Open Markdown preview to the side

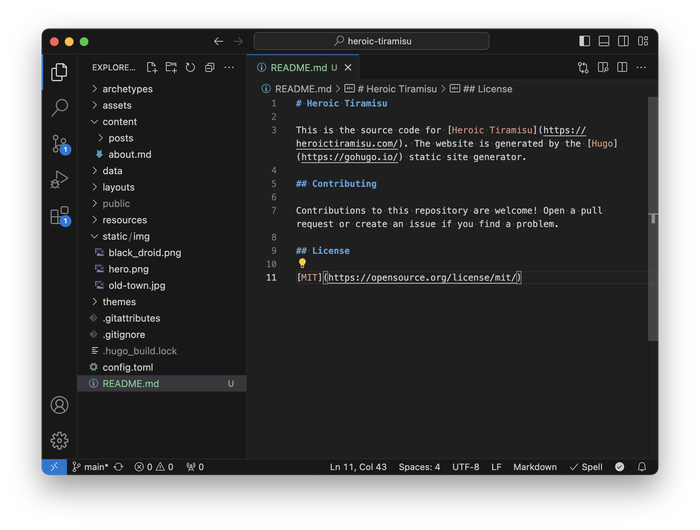coord(603,67)
